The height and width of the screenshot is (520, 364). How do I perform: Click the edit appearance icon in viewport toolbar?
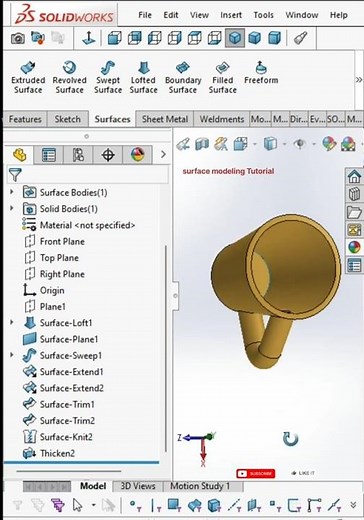coord(329,144)
